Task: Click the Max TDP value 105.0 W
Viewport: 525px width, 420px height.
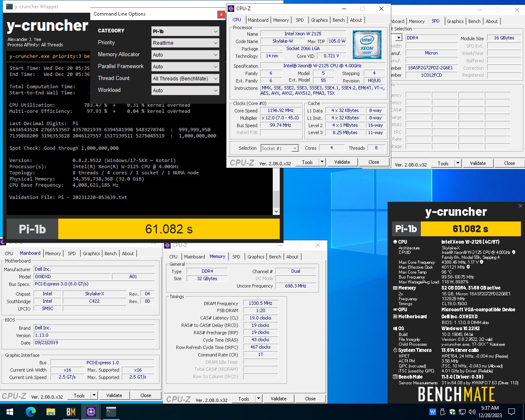Action: coord(337,41)
